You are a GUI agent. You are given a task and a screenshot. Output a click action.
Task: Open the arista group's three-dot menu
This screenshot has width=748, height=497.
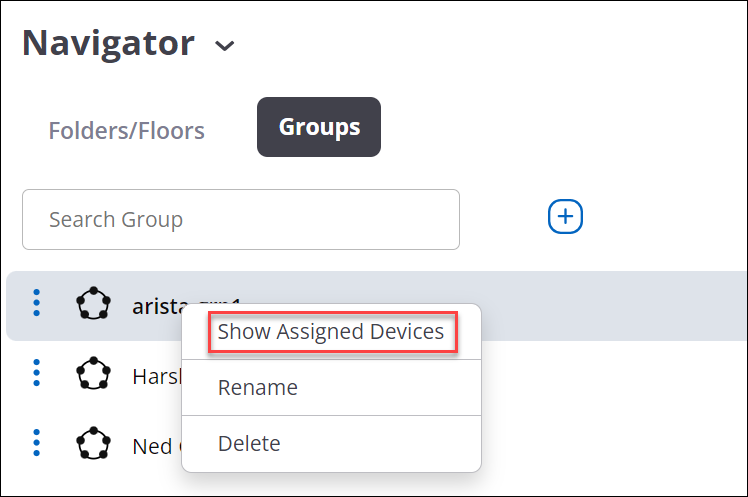coord(37,303)
